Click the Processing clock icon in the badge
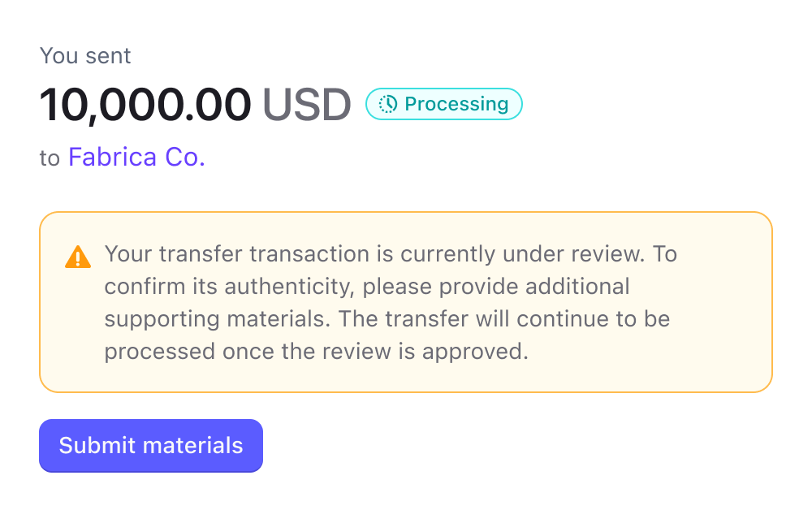The height and width of the screenshot is (510, 812). click(388, 104)
